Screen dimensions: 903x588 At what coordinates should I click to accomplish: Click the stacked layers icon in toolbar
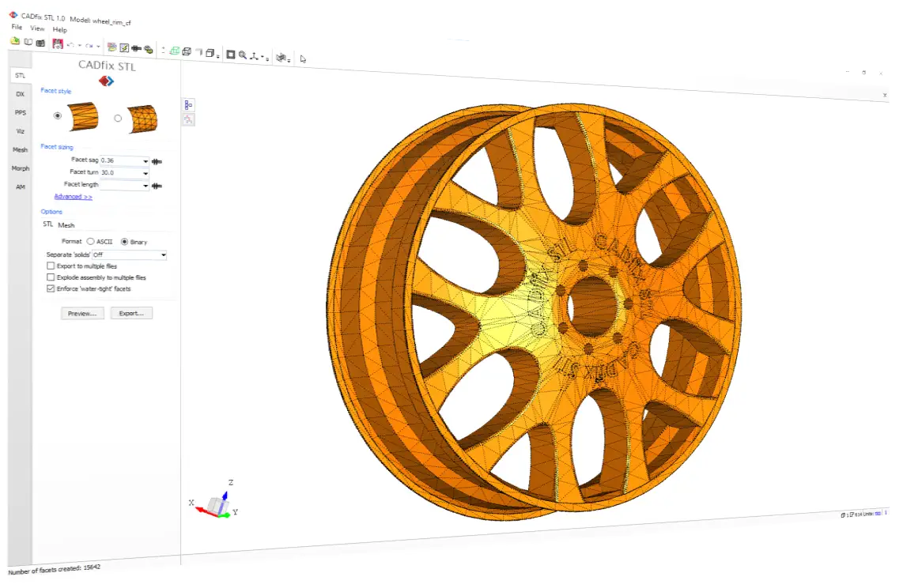click(112, 47)
